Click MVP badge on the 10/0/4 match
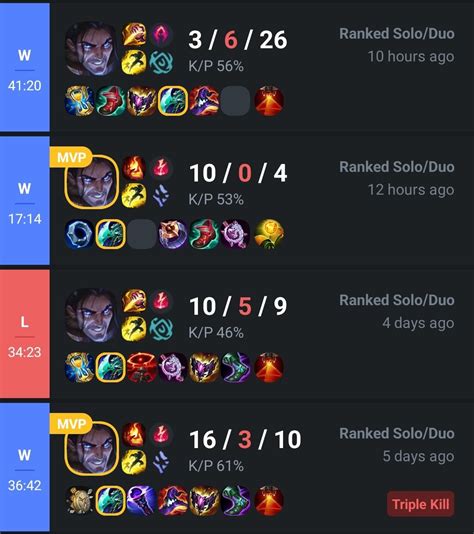This screenshot has height=534, width=474. pyautogui.click(x=71, y=157)
